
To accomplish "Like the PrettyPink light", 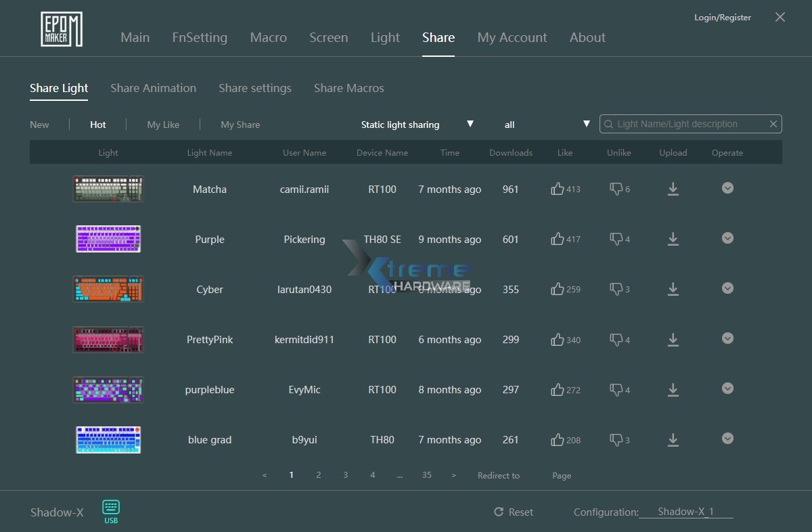I will coord(558,339).
